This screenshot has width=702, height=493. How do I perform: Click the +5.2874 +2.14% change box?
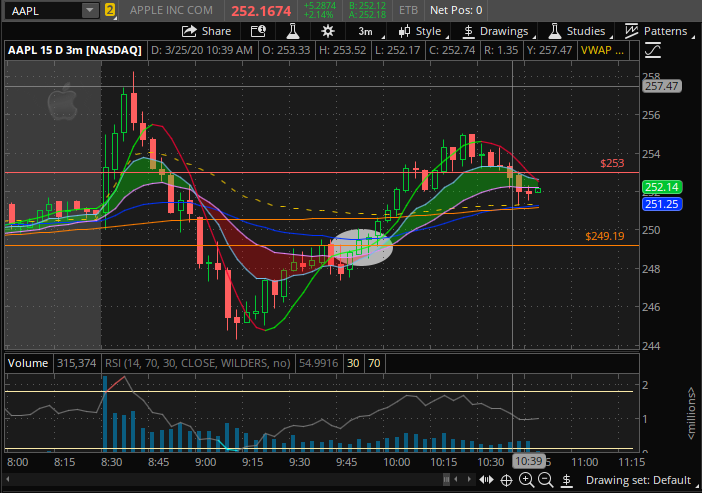320,10
